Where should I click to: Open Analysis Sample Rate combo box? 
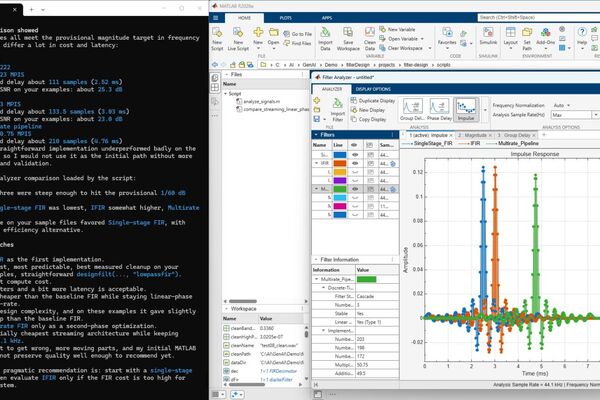(575, 115)
